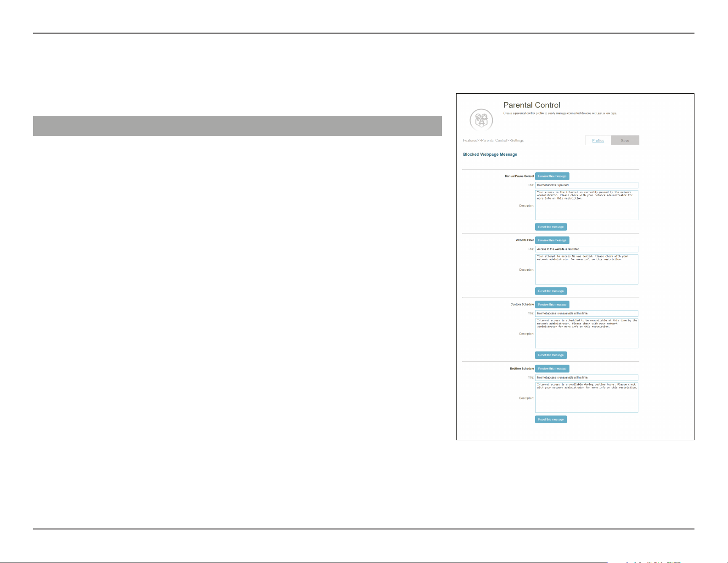Click the Manual Pause Control label
728x563 pixels.
click(x=519, y=176)
